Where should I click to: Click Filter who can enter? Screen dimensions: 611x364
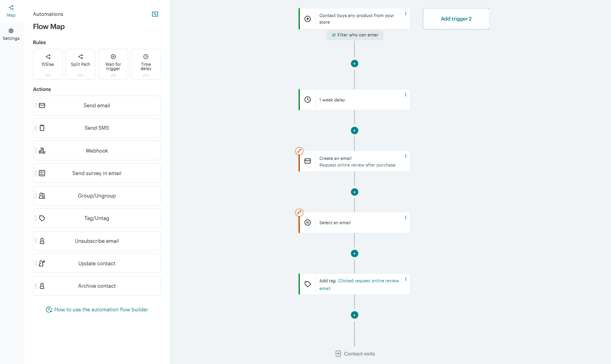click(x=355, y=35)
